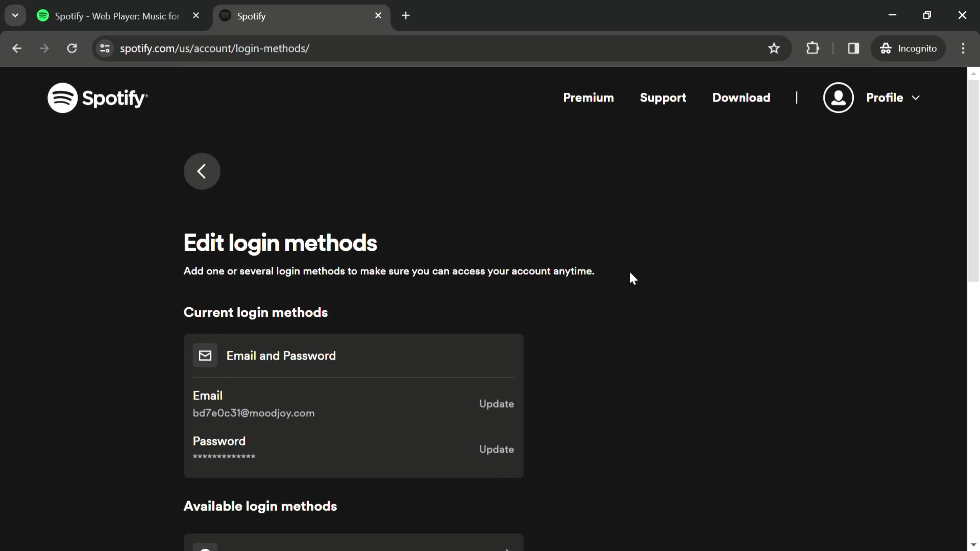This screenshot has height=551, width=980.
Task: Bookmark this page with star icon
Action: 774,48
